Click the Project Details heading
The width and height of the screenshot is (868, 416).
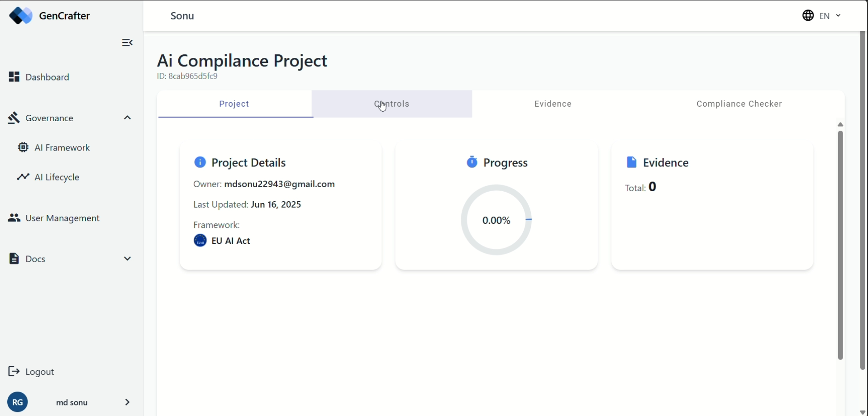248,162
